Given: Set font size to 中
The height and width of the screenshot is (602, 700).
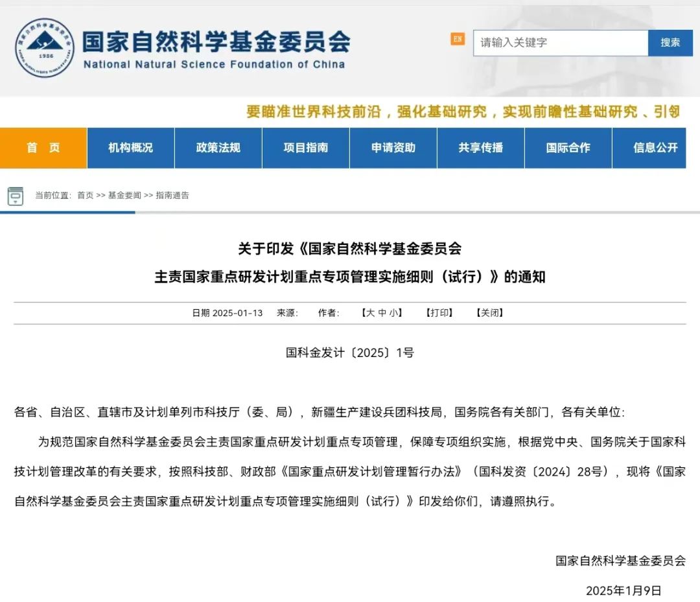Looking at the screenshot, I should pyautogui.click(x=382, y=313).
